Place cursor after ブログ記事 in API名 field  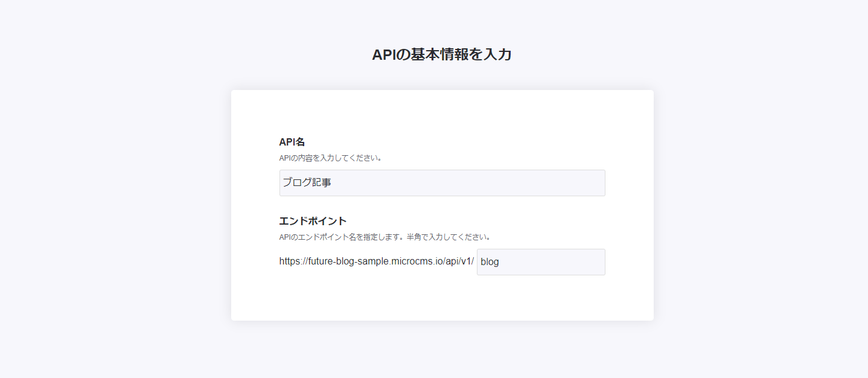[333, 182]
